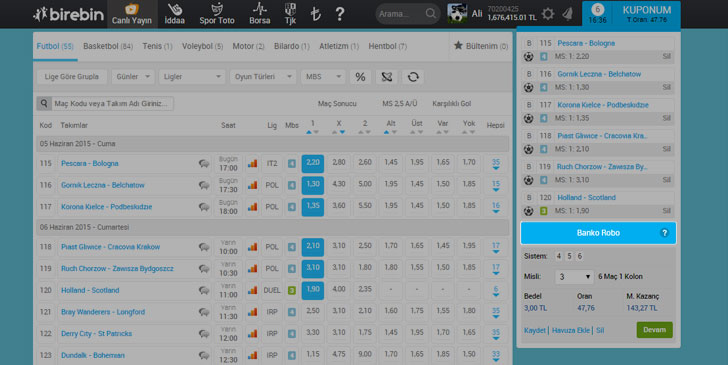
Task: Open comments bubble for Derry City match
Action: (x=204, y=333)
